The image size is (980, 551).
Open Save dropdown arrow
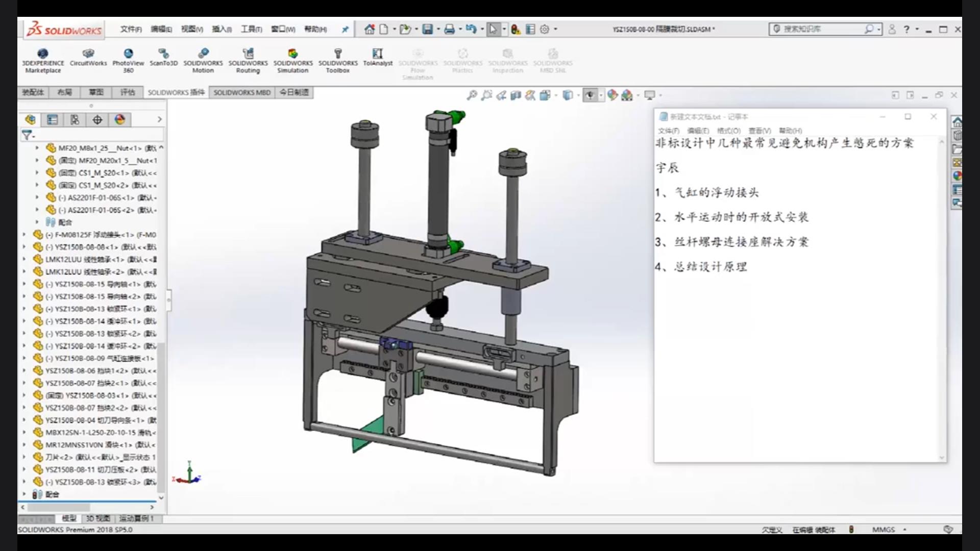pyautogui.click(x=438, y=29)
